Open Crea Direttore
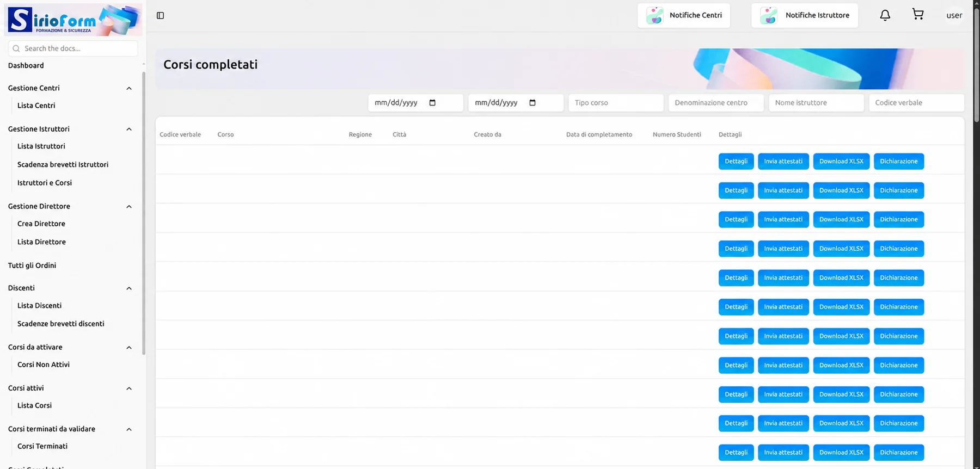Viewport: 980px width, 469px height. pos(41,224)
